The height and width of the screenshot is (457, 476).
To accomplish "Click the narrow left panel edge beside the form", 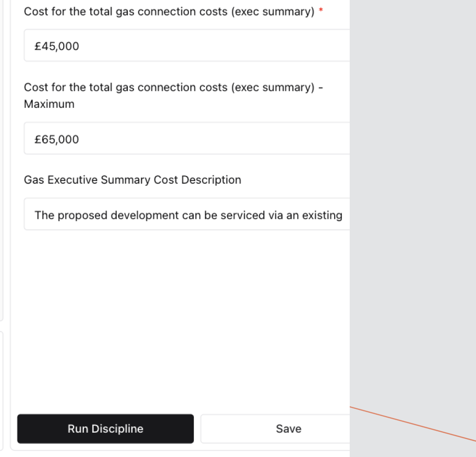I will pos(2,194).
